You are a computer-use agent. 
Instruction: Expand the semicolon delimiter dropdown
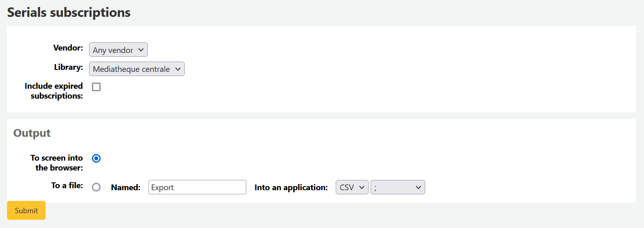[x=397, y=187]
